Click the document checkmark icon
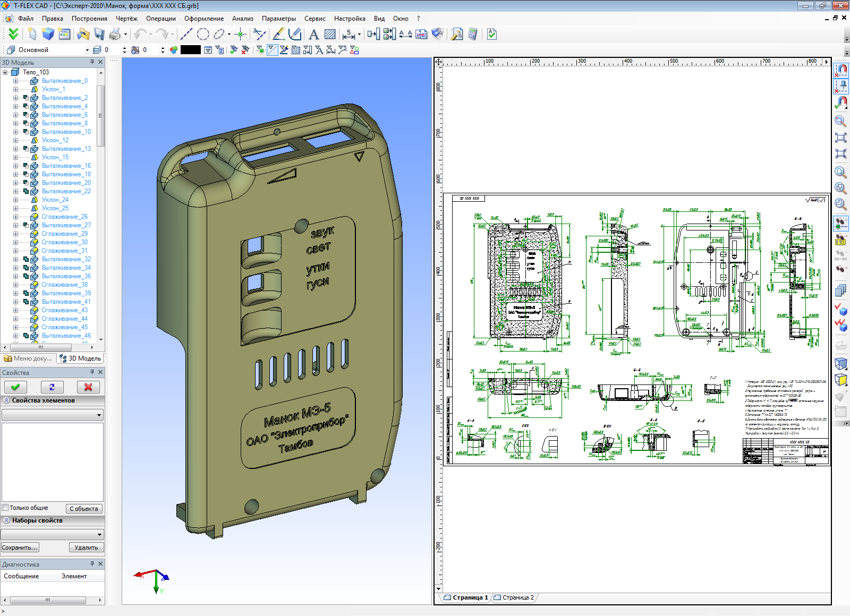 point(492,35)
